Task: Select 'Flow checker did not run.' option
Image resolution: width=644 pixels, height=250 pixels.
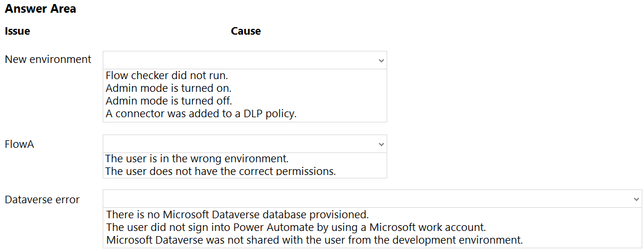Action: 167,76
